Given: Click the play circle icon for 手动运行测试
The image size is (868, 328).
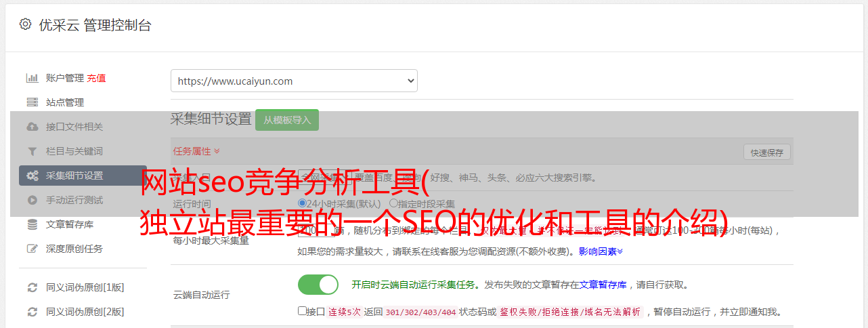Looking at the screenshot, I should (32, 200).
